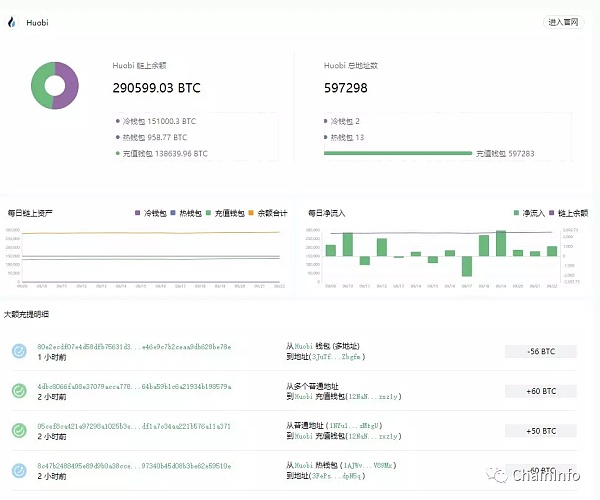Open transaction hash starting 80e2ecdf07e4
Screen dimensions: 600x500
click(x=134, y=347)
